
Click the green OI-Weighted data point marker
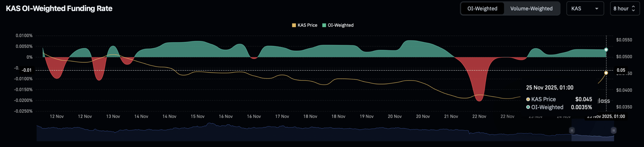[606, 50]
